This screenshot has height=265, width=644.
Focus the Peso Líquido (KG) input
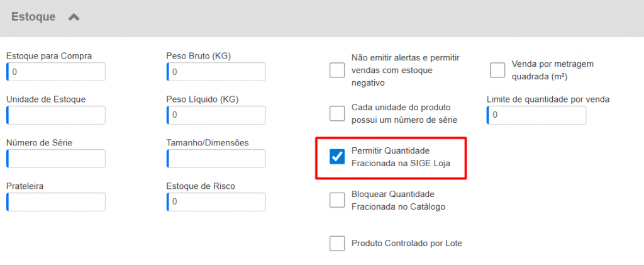pyautogui.click(x=216, y=116)
